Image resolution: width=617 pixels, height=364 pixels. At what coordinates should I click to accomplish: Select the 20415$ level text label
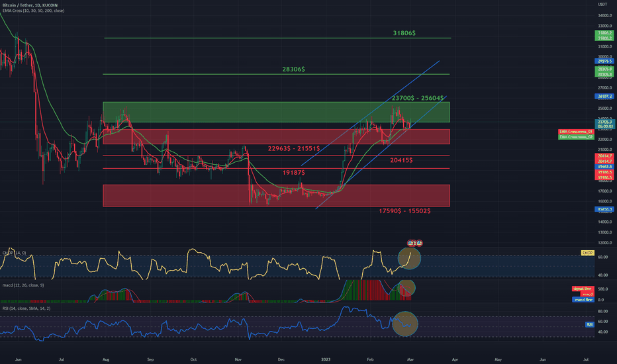pos(401,160)
